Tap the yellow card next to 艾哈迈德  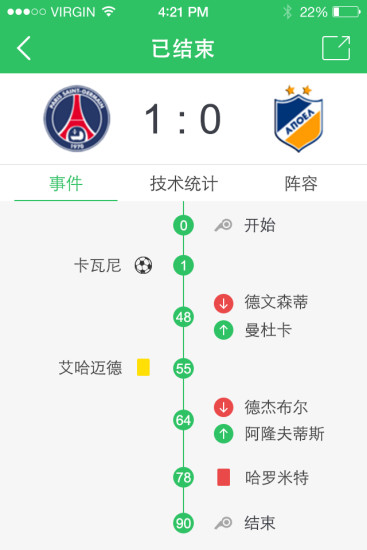(143, 367)
